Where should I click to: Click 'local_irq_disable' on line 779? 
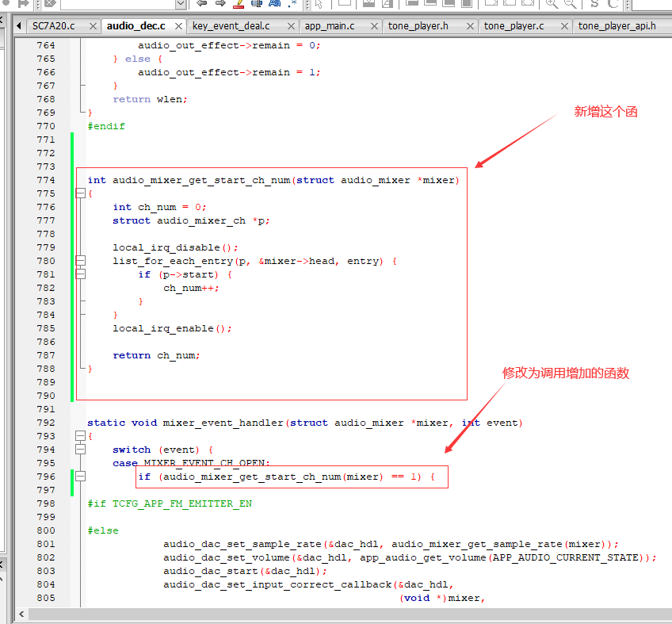point(166,248)
